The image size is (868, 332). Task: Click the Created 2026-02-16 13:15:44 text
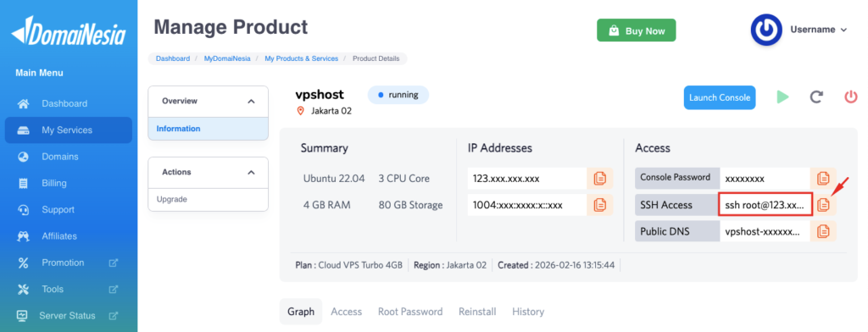pos(556,265)
